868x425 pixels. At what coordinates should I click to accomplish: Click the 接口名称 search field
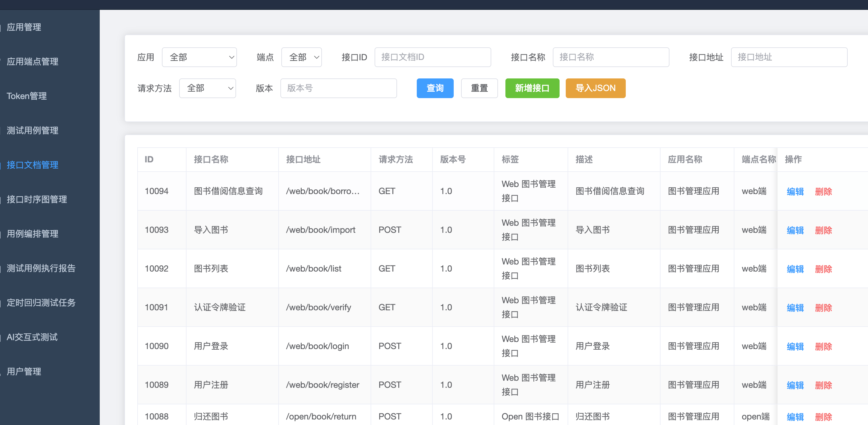click(611, 57)
